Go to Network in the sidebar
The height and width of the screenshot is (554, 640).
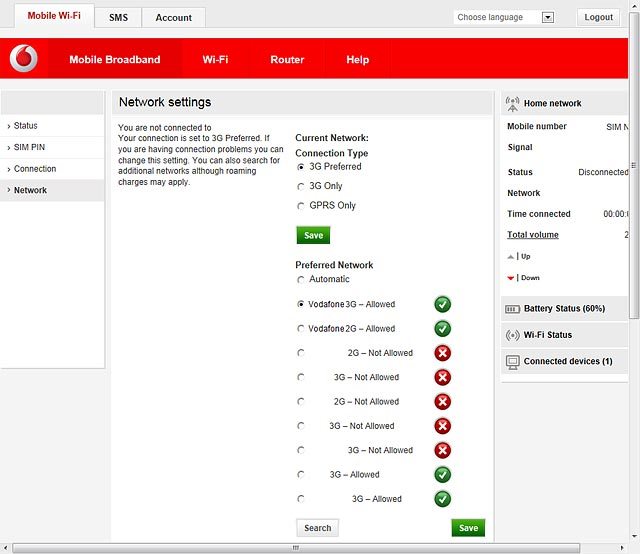(52, 190)
